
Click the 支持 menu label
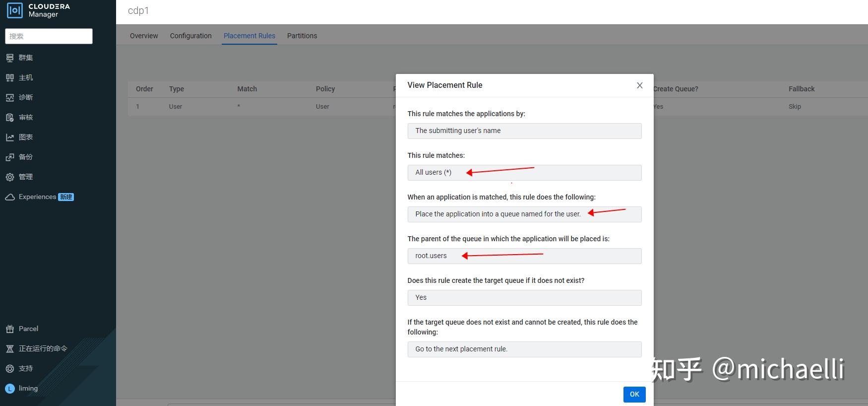[x=26, y=368]
